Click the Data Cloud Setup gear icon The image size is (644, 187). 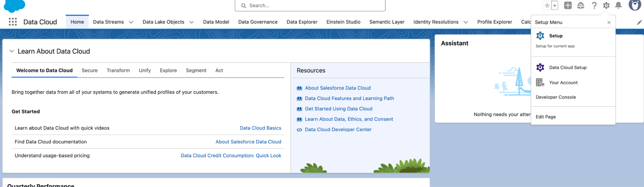(540, 68)
